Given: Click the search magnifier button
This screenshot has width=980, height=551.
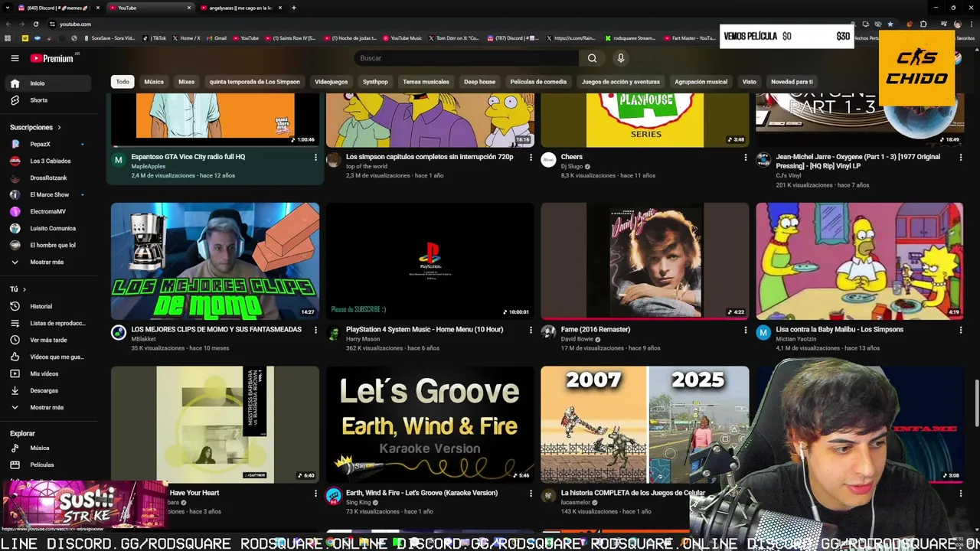Looking at the screenshot, I should (592, 58).
